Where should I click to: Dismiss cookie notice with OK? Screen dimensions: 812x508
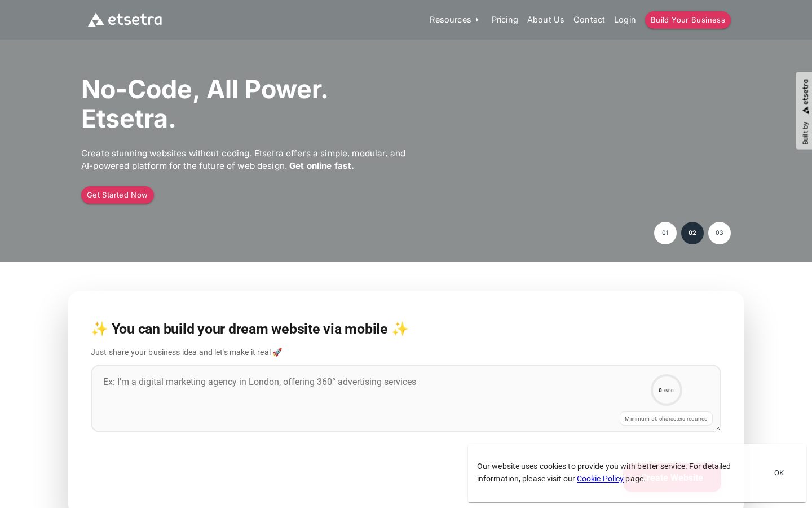(779, 473)
